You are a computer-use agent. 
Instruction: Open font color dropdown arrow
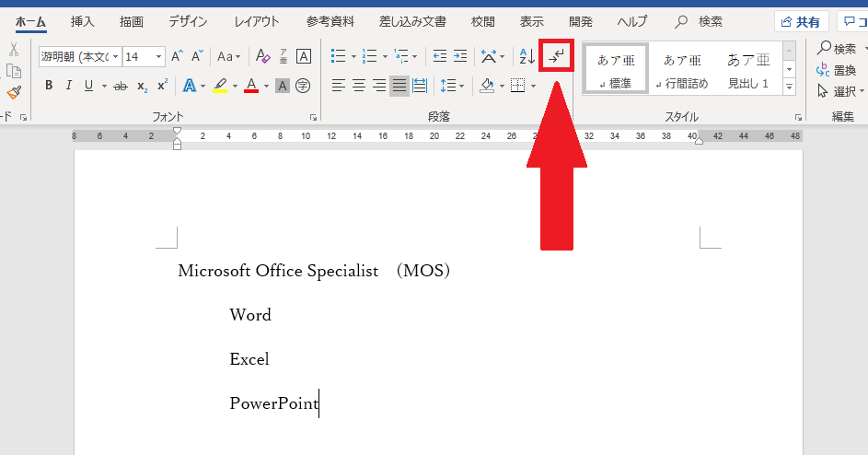point(266,86)
